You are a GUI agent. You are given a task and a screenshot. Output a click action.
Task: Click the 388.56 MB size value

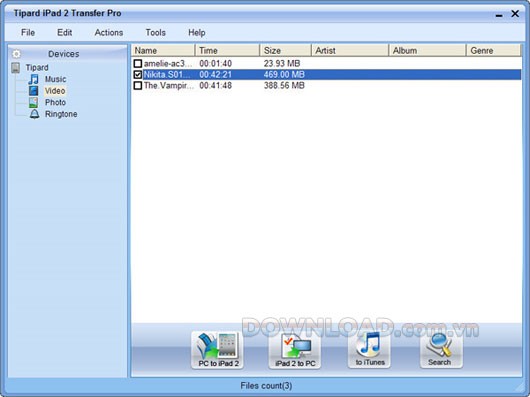pos(284,85)
